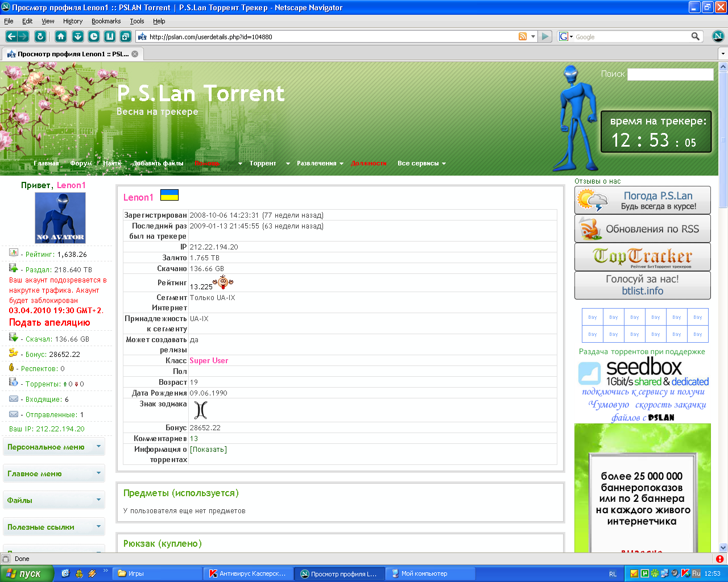Expand the Помощь navigation dropdown
The height and width of the screenshot is (582, 728).
click(240, 164)
